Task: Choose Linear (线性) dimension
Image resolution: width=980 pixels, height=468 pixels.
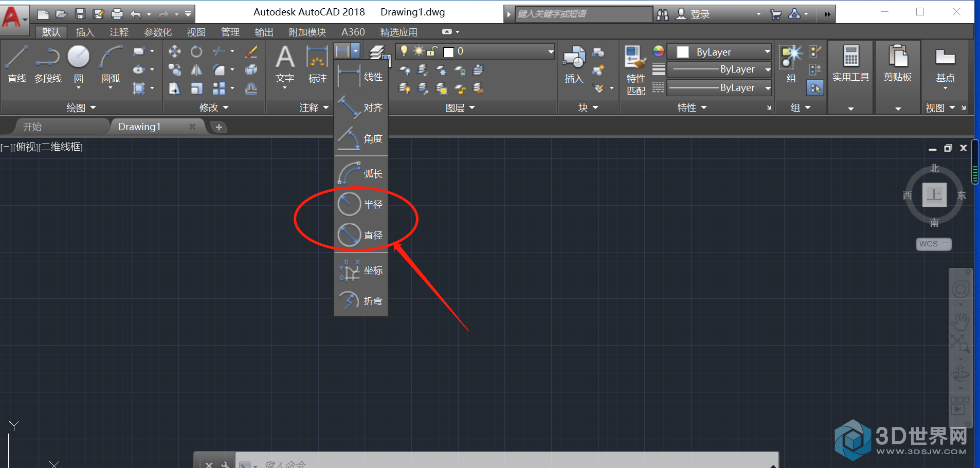Action: point(361,77)
